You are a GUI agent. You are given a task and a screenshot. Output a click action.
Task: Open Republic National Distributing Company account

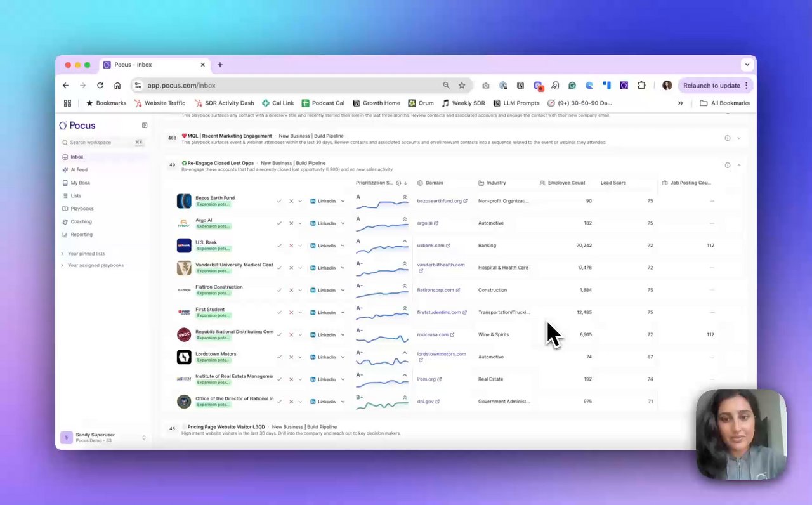234,332
